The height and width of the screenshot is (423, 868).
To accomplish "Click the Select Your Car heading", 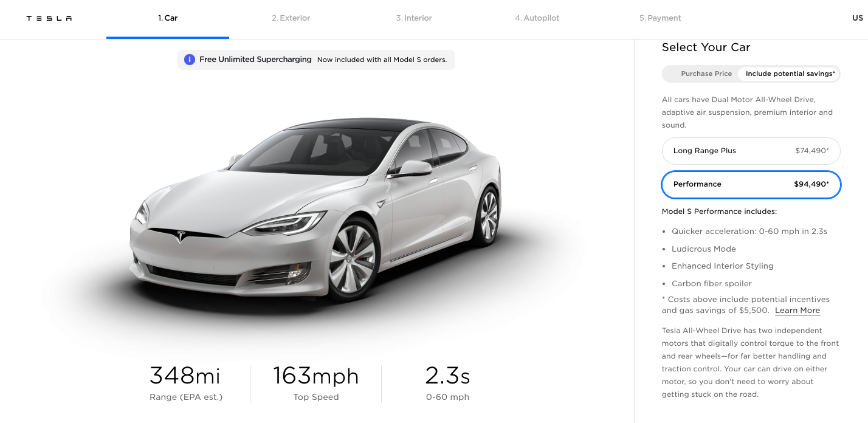I will [x=706, y=47].
